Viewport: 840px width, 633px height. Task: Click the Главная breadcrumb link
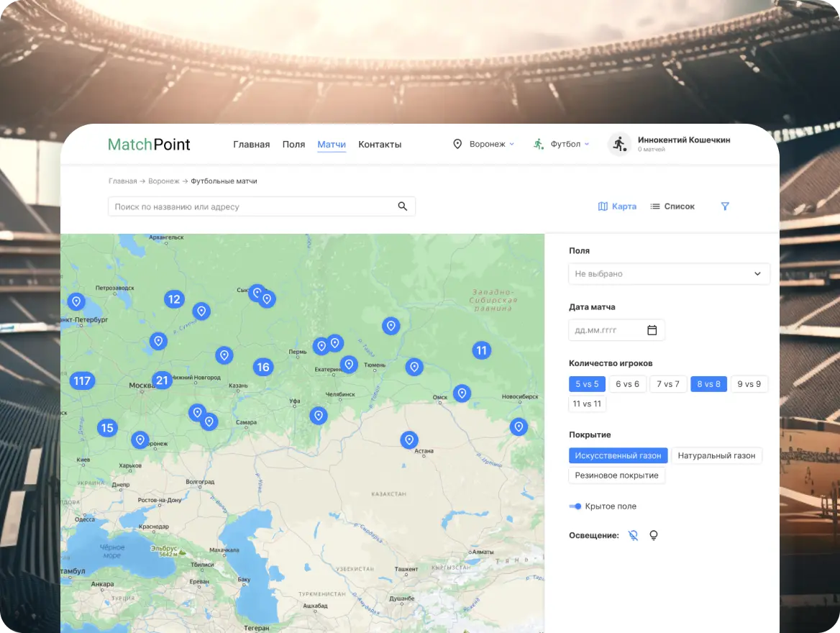coord(122,181)
